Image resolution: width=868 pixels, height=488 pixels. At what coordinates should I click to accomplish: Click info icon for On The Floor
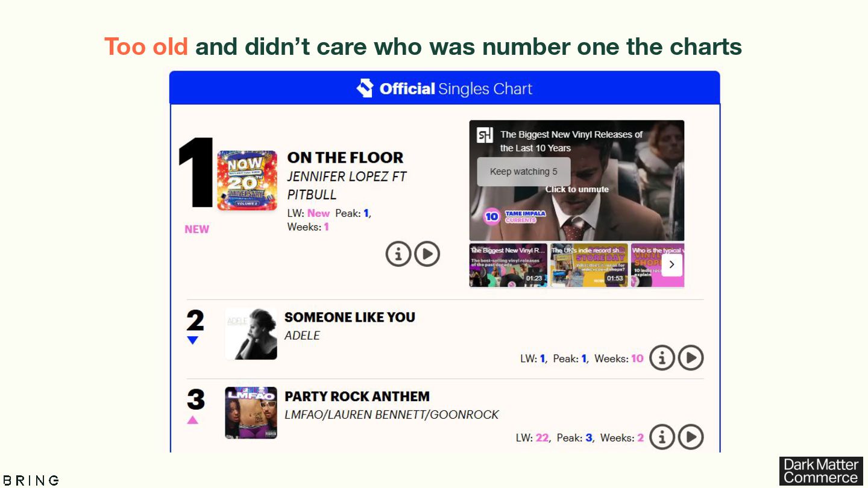pos(398,254)
